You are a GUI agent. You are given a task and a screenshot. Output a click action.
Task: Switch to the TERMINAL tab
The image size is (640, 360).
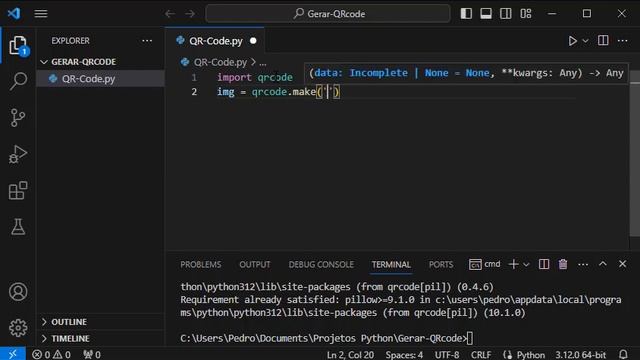pos(391,264)
